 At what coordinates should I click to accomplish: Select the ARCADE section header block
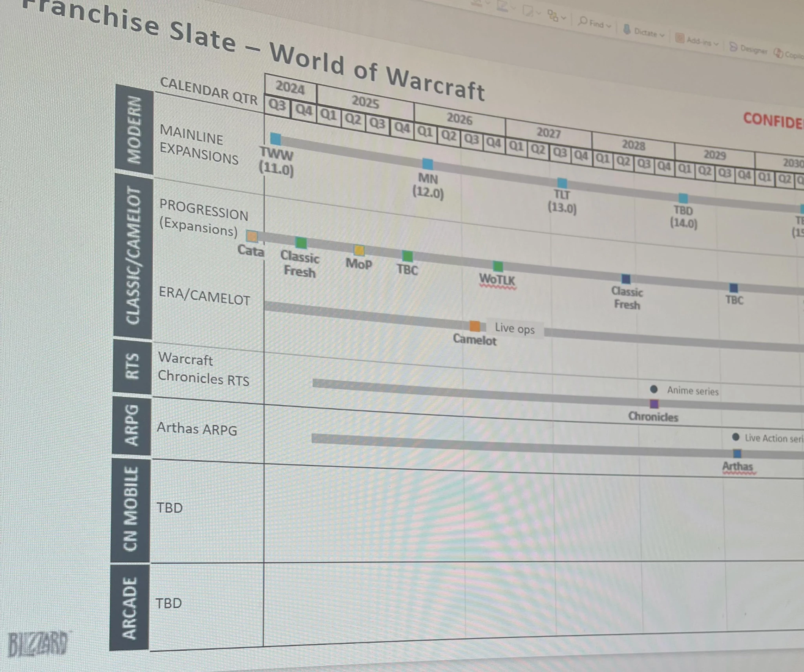(129, 607)
